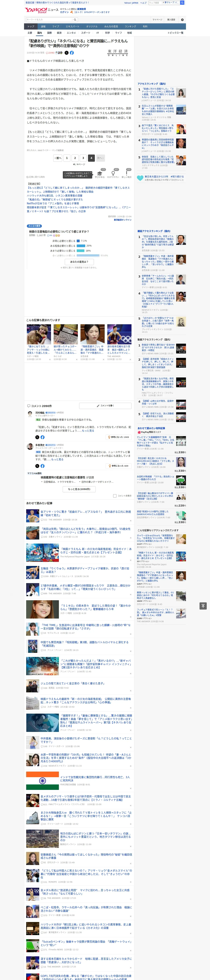Share 多根清史's comment on X
210x980 pixels.
click(37, 466)
